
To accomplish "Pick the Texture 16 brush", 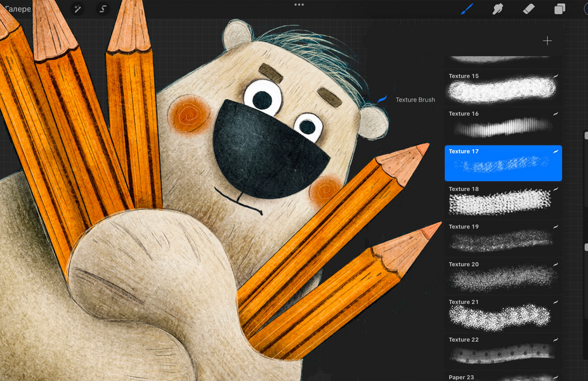I will [503, 125].
